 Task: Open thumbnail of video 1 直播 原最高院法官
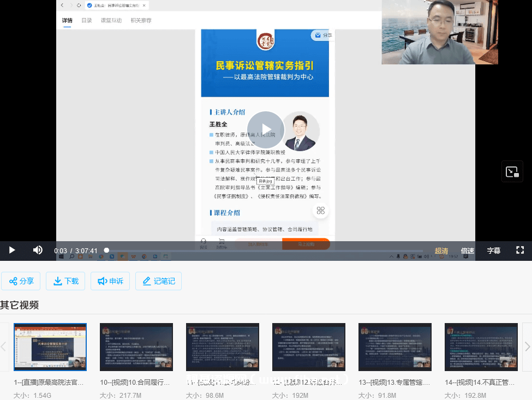[x=50, y=347]
